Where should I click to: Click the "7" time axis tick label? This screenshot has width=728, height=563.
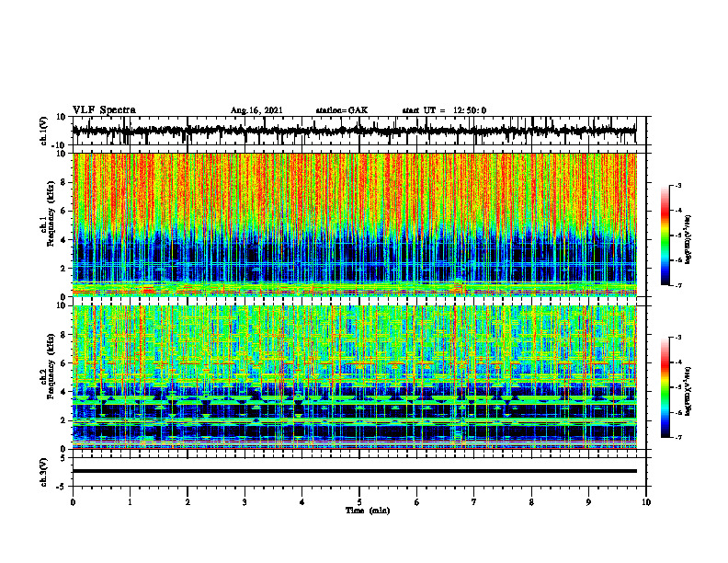(474, 502)
